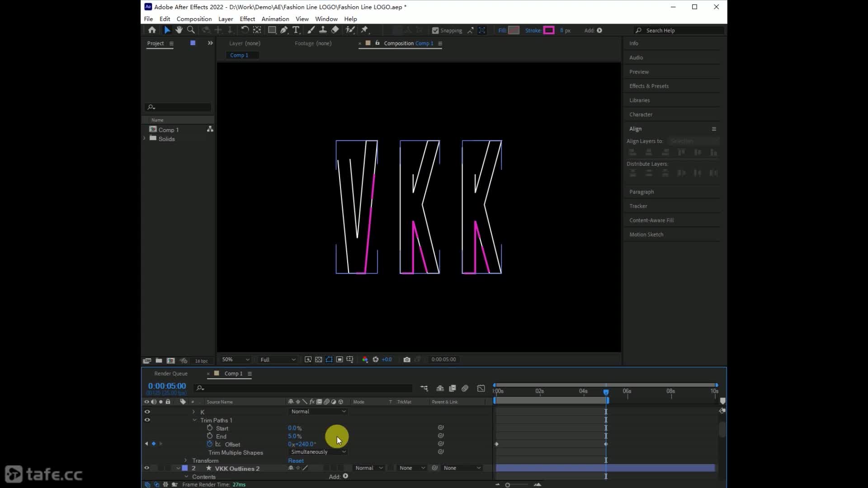Click the magenta Stroke color swatch
Viewport: 868px width, 488px height.
pos(549,30)
